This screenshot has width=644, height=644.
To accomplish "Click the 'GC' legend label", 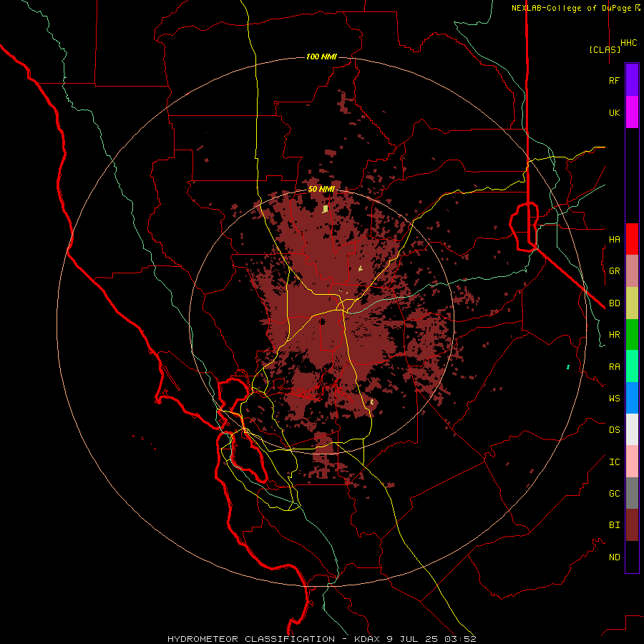I will click(614, 494).
